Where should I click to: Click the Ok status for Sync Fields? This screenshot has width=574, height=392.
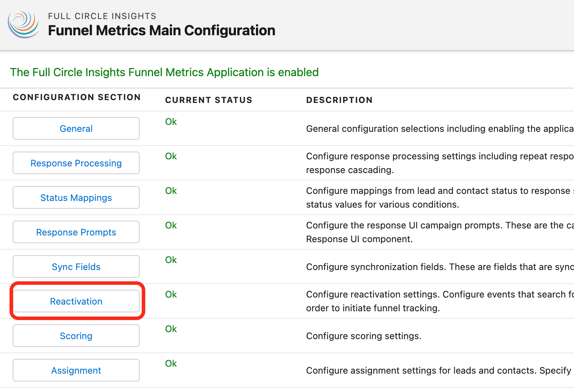click(x=171, y=260)
